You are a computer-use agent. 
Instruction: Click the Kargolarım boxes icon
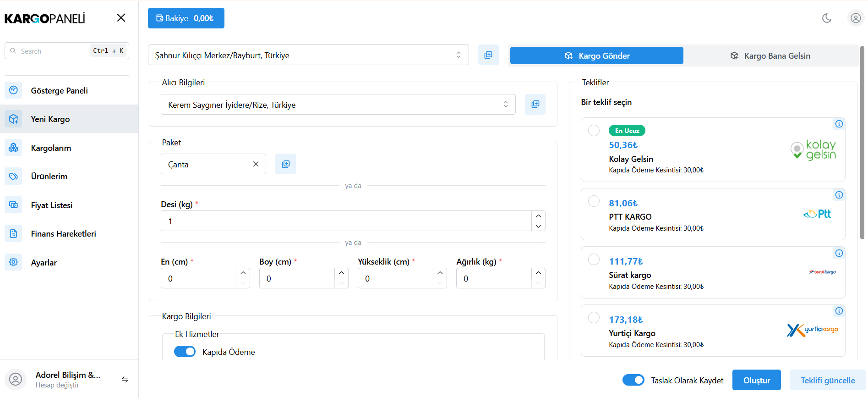click(13, 148)
